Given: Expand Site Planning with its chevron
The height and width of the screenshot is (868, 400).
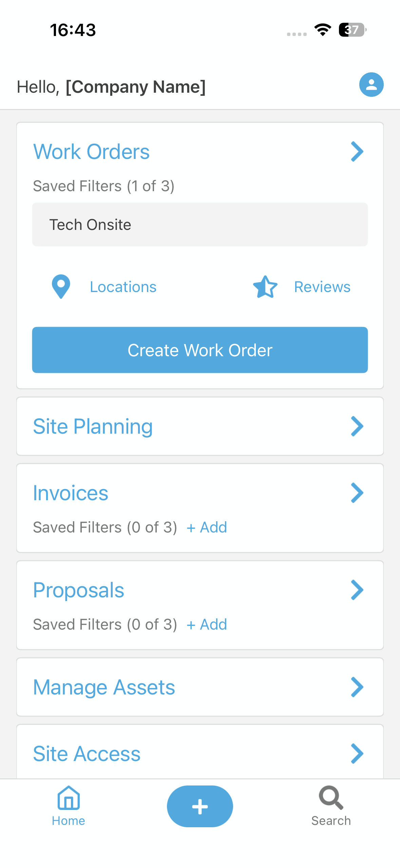Looking at the screenshot, I should coord(357,426).
